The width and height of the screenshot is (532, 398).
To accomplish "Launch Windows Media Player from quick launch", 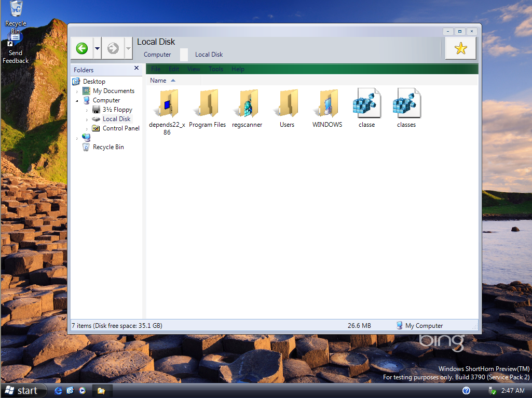I will [x=83, y=391].
